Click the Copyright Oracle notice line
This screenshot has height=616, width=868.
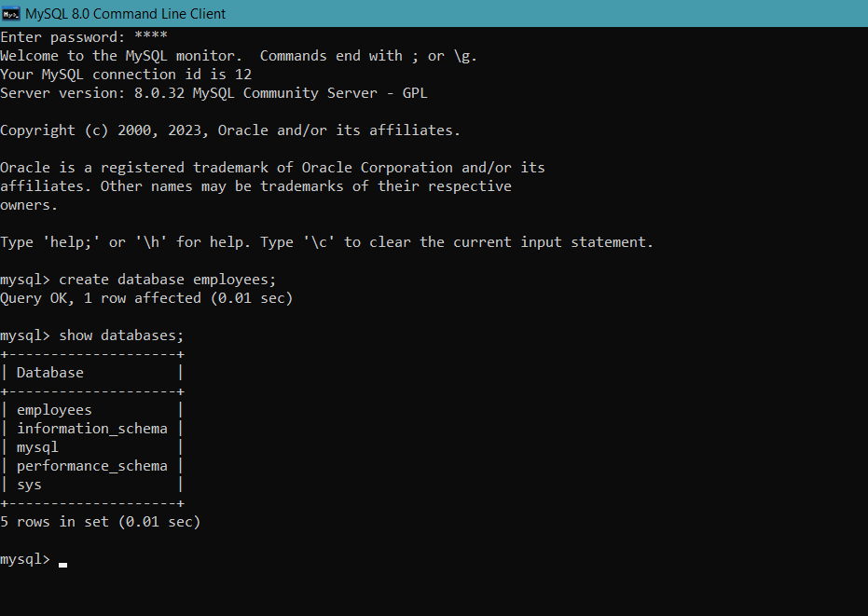(x=230, y=130)
